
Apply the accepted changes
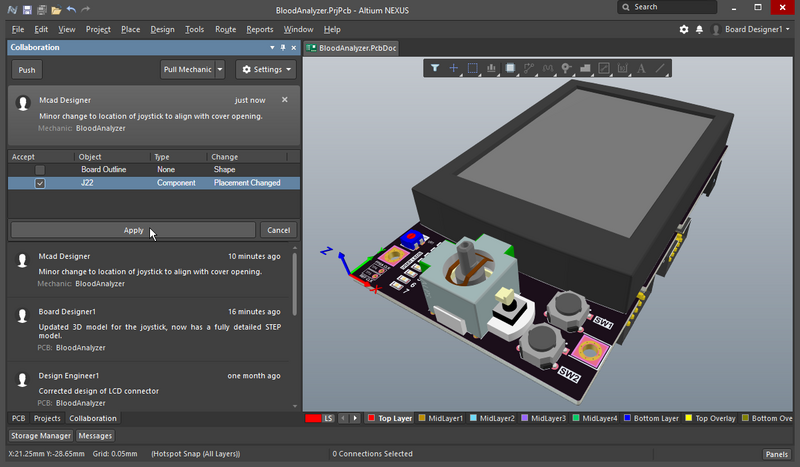pyautogui.click(x=133, y=230)
